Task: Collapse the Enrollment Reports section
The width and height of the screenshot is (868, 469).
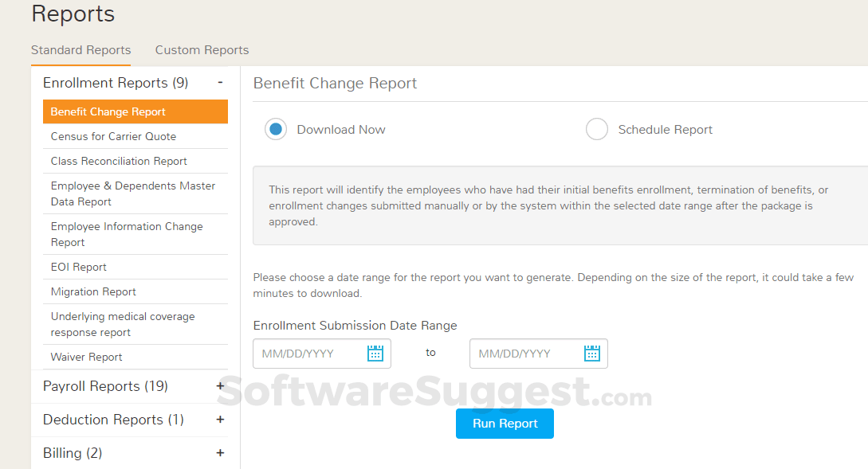Action: (220, 82)
